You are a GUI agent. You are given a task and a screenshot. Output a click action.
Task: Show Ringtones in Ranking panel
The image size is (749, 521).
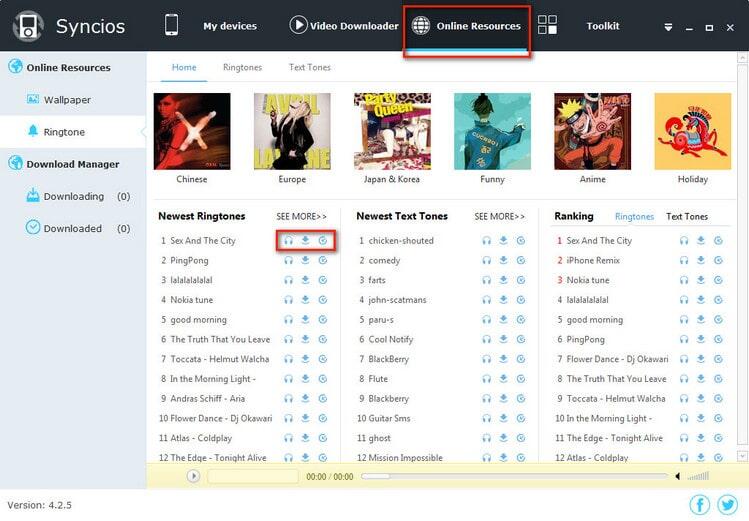coord(634,216)
